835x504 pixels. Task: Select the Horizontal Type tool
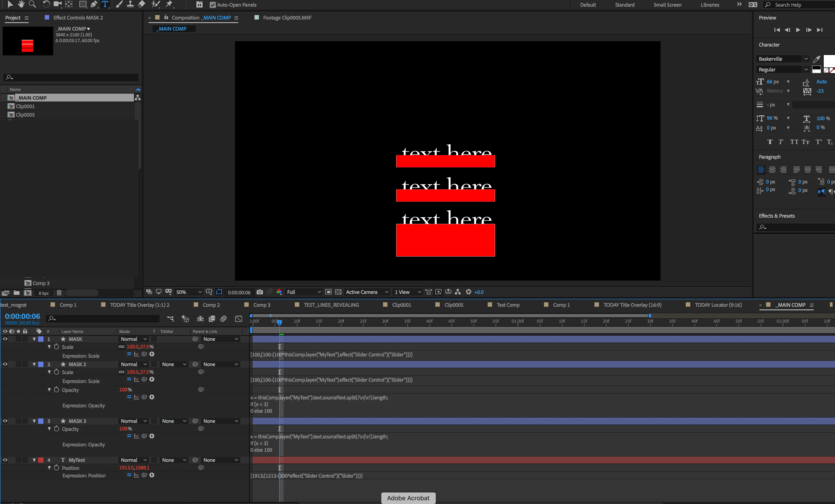(105, 4)
